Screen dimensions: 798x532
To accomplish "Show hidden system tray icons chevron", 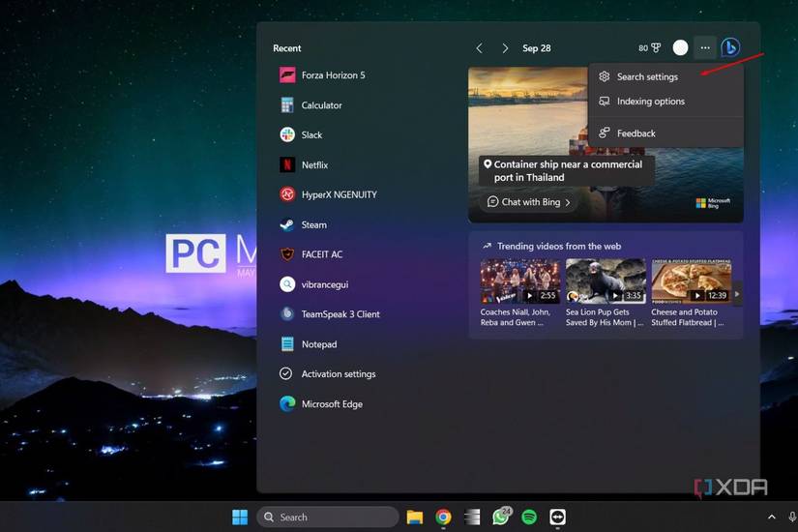I will (772, 517).
